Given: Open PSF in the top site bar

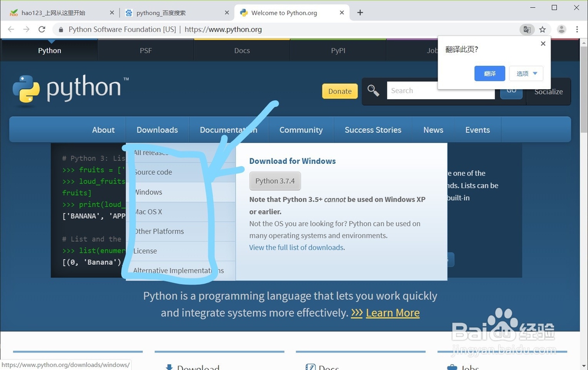Looking at the screenshot, I should coord(146,51).
